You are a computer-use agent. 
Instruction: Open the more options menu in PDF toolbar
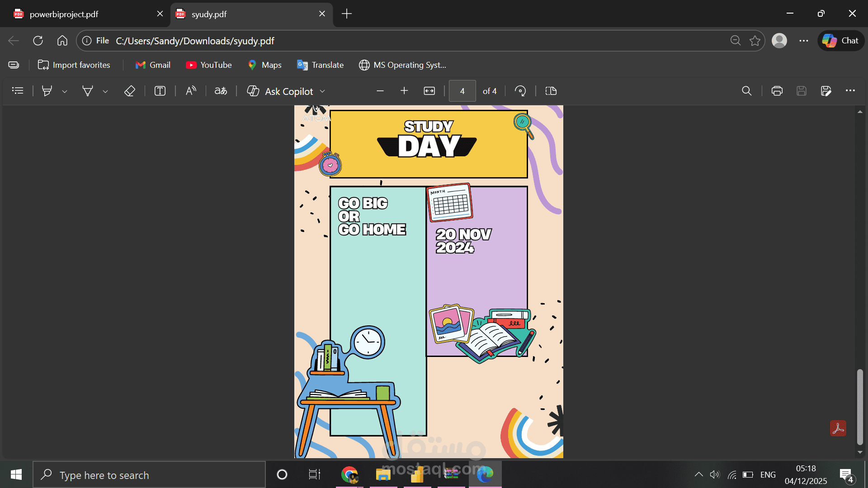pyautogui.click(x=850, y=91)
